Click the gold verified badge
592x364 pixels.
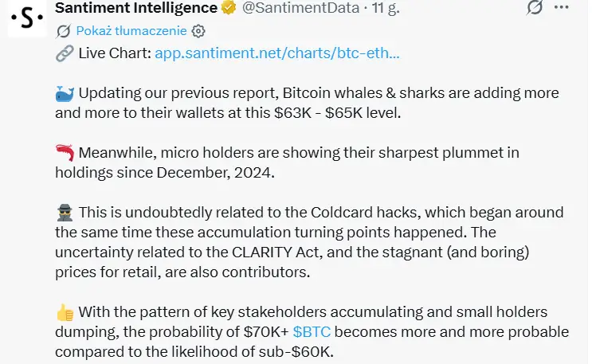point(229,7)
